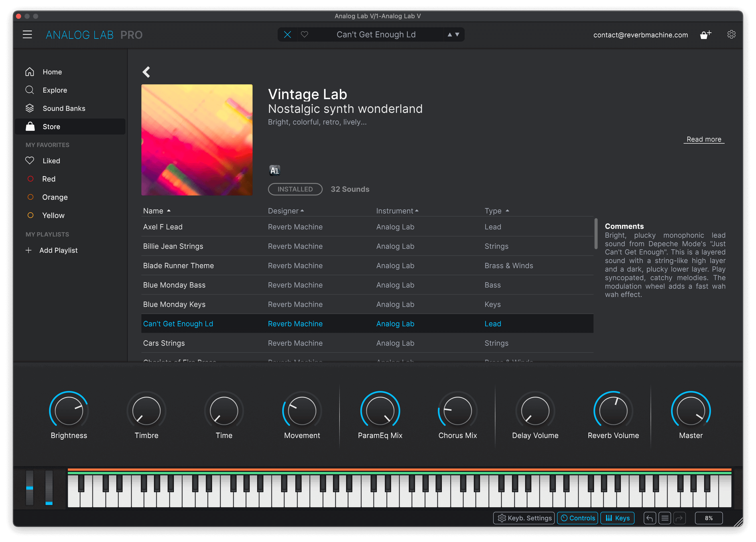Open the store cart icon
This screenshot has height=542, width=756.
705,35
